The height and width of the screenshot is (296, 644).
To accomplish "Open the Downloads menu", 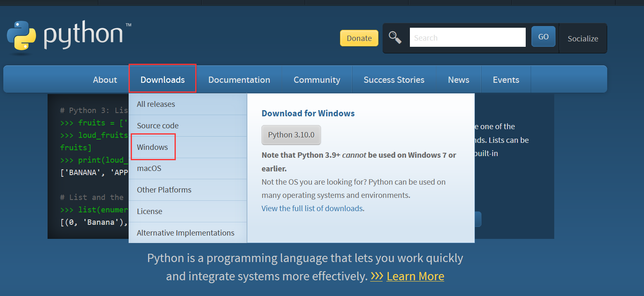I will coord(163,79).
